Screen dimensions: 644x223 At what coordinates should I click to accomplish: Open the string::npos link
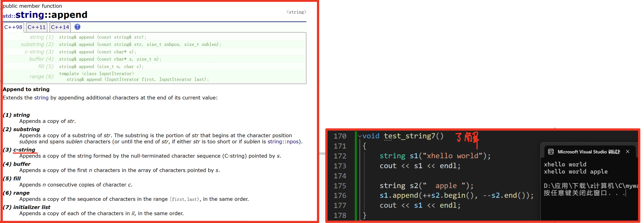point(283,142)
